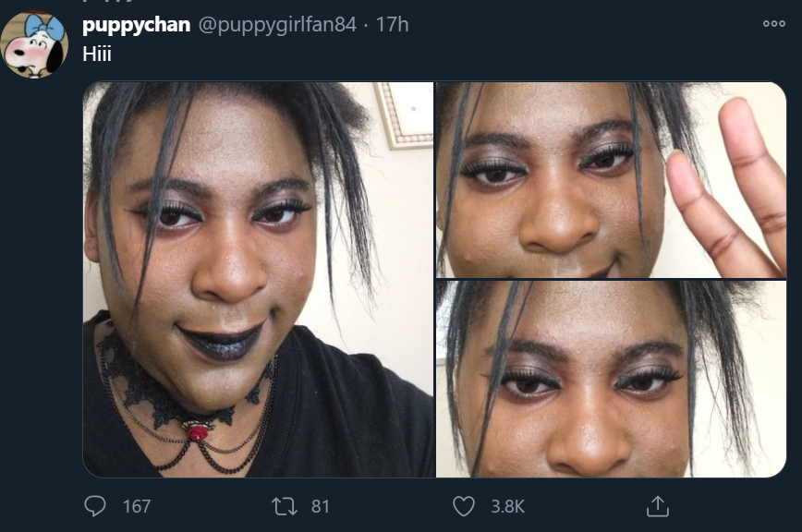Image resolution: width=802 pixels, height=532 pixels.
Task: Select the "Hiii" tweet text
Action: tap(97, 54)
